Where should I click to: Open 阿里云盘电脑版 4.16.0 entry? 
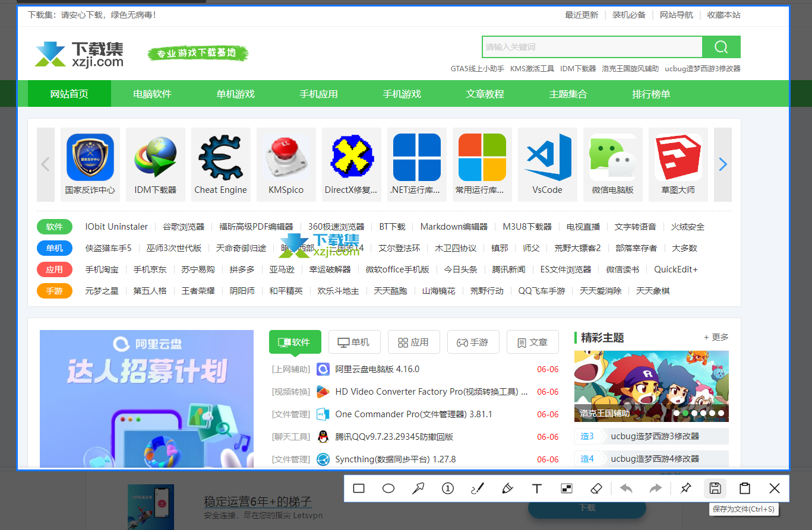(377, 369)
